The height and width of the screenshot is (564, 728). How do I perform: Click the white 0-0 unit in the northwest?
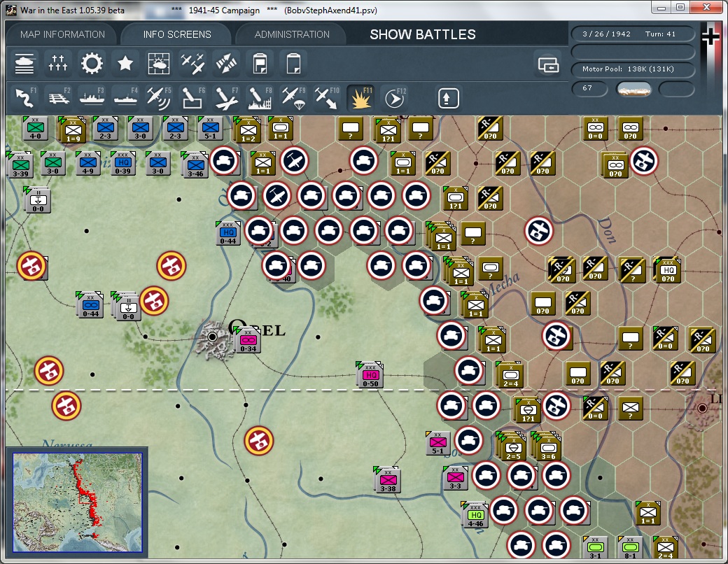pyautogui.click(x=38, y=200)
